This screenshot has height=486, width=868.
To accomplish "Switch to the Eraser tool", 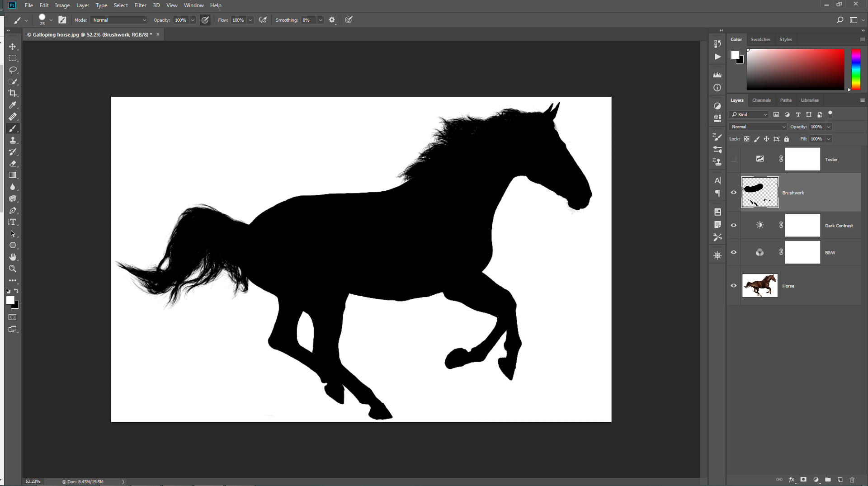I will tap(13, 164).
